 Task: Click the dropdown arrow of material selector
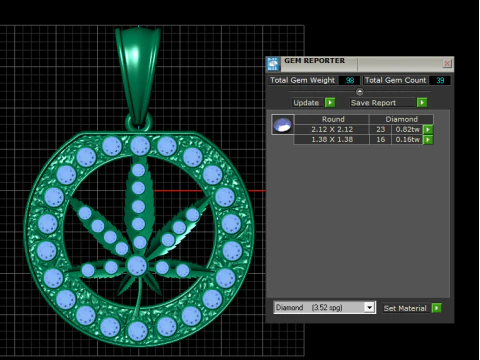pyautogui.click(x=369, y=307)
